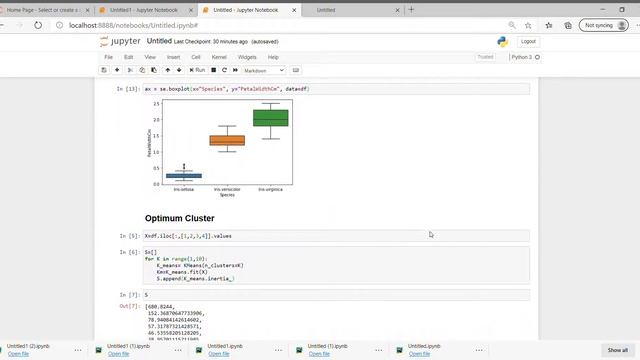Open options menu for Untitled1.ipynb download
Viewport: 640px width, 360px height.
[278, 350]
